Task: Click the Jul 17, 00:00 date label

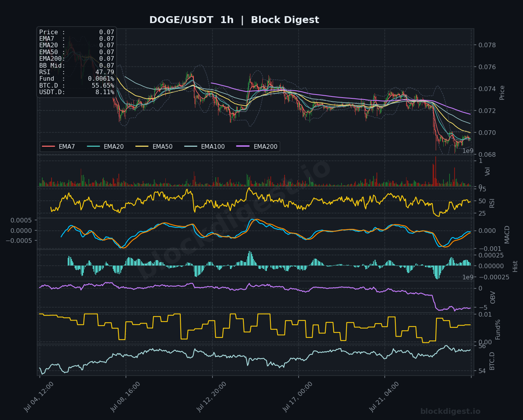Action: click(298, 397)
